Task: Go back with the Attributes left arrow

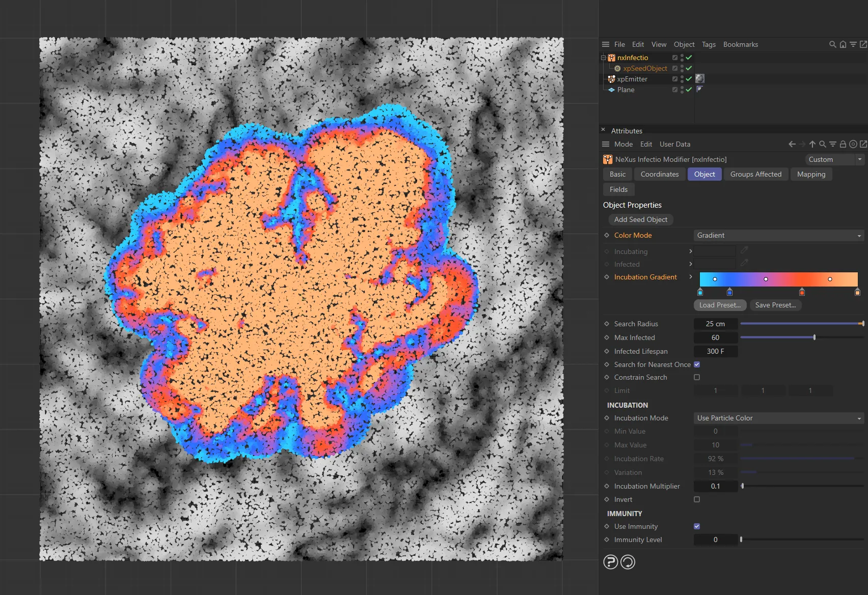Action: pyautogui.click(x=792, y=144)
